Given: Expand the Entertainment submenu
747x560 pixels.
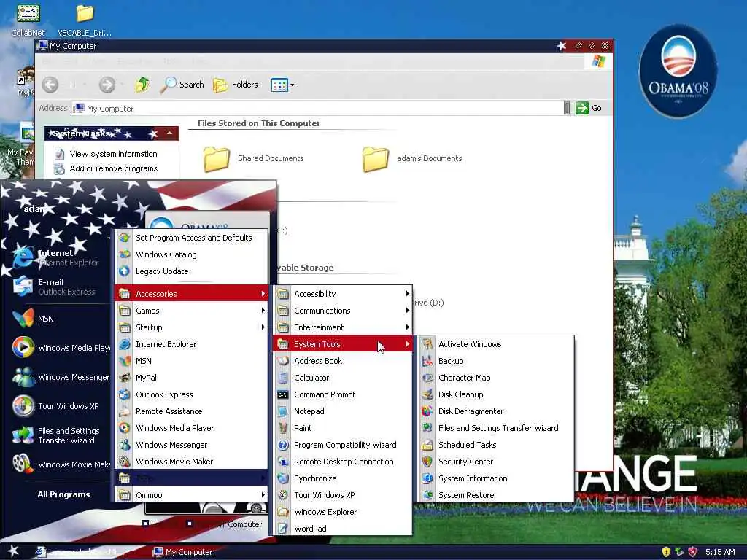Looking at the screenshot, I should pyautogui.click(x=343, y=327).
